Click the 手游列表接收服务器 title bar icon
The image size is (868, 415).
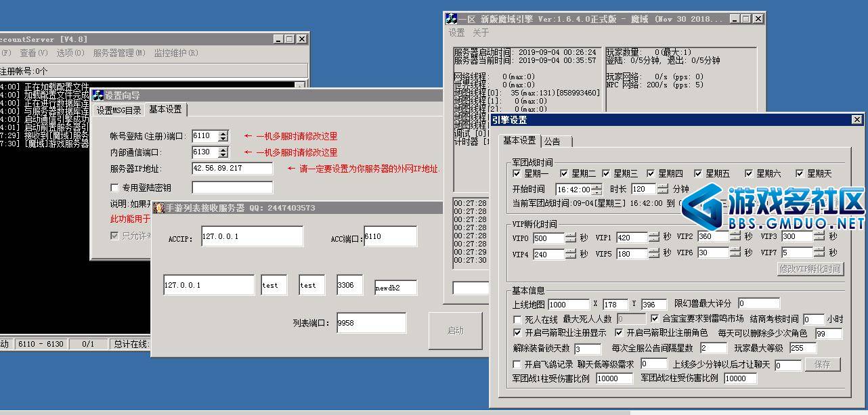[159, 208]
